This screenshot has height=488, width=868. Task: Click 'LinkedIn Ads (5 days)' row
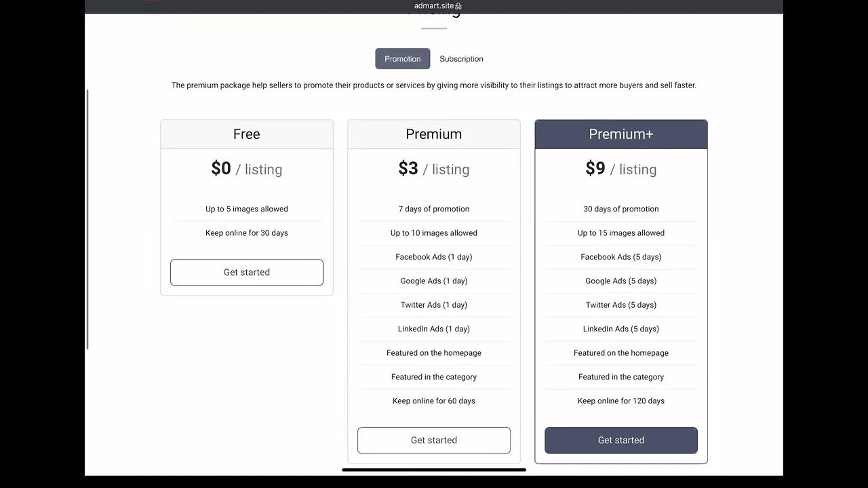pos(621,329)
